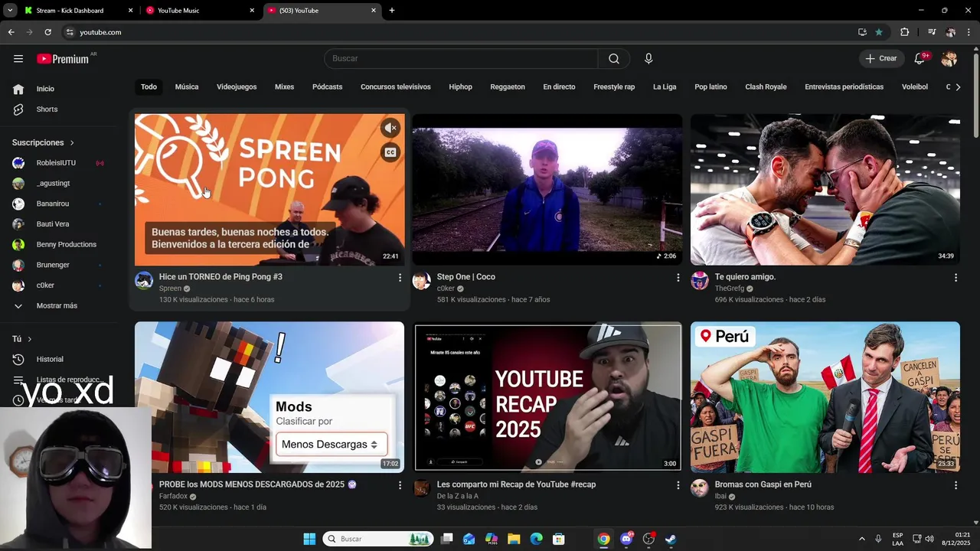Select the Hiphop chip
This screenshot has width=980, height=551.
pos(460,87)
